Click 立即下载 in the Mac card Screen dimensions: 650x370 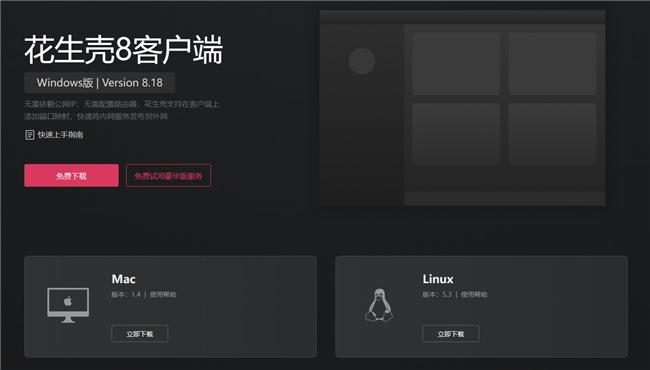click(140, 334)
